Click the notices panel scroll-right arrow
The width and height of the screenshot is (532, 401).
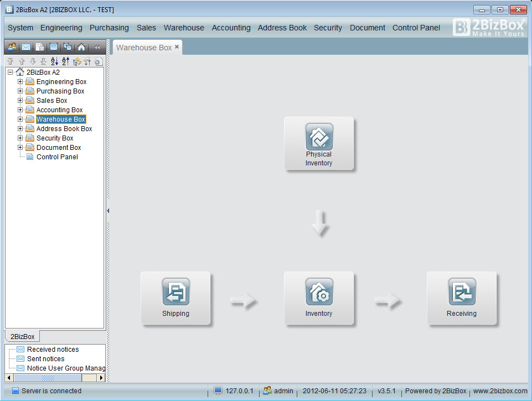(101, 378)
